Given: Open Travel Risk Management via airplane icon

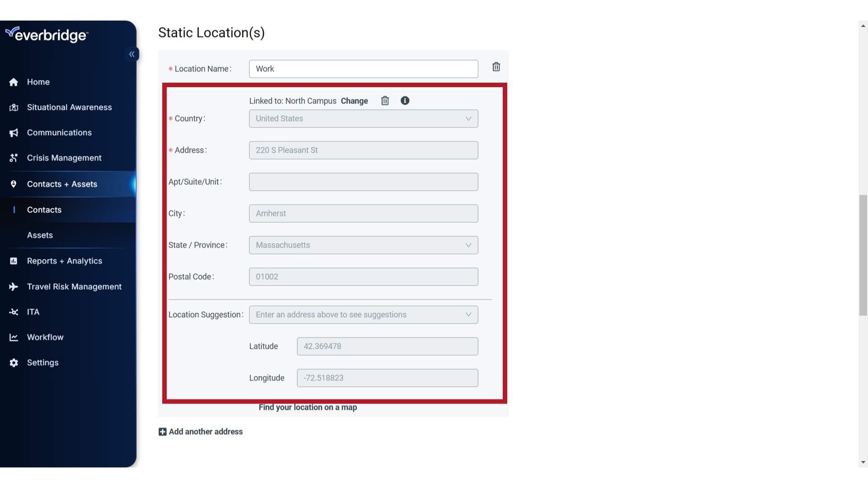Looking at the screenshot, I should pyautogui.click(x=13, y=286).
